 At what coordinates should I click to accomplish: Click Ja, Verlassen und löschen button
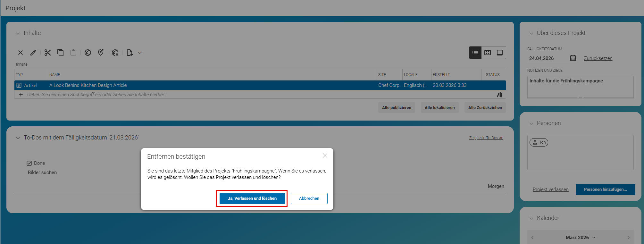(252, 198)
